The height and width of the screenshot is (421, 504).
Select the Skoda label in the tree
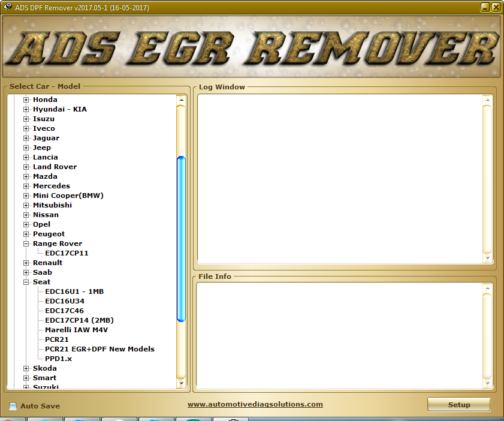(45, 368)
